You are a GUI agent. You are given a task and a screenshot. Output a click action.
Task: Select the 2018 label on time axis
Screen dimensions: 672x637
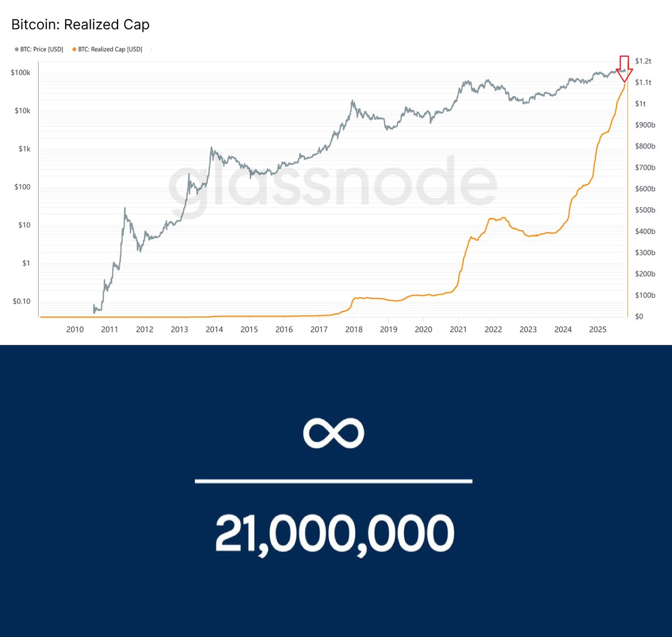tap(354, 329)
